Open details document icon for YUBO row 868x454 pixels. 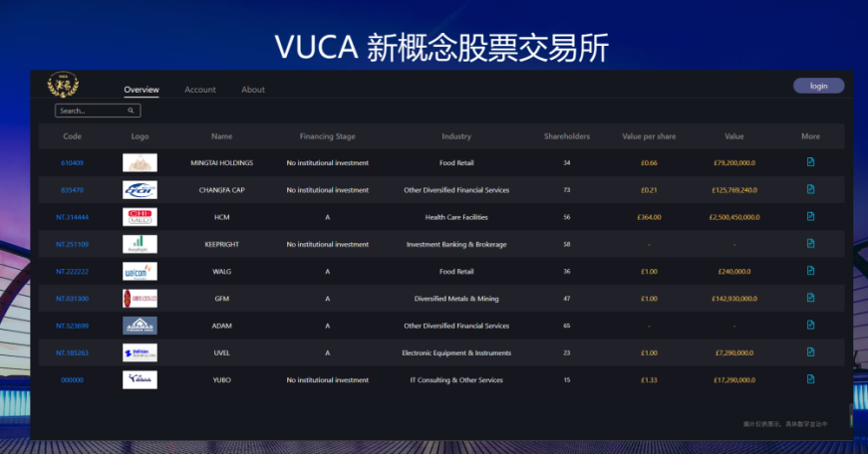click(x=810, y=379)
